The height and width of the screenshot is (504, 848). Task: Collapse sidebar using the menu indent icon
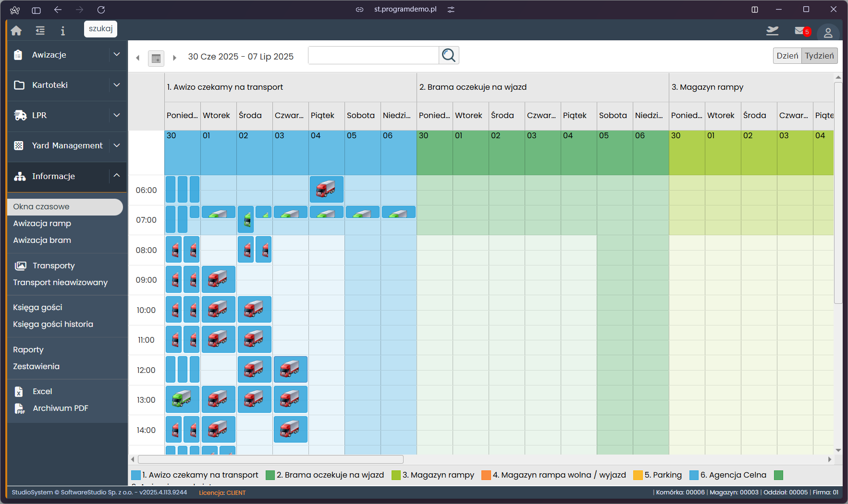point(40,31)
